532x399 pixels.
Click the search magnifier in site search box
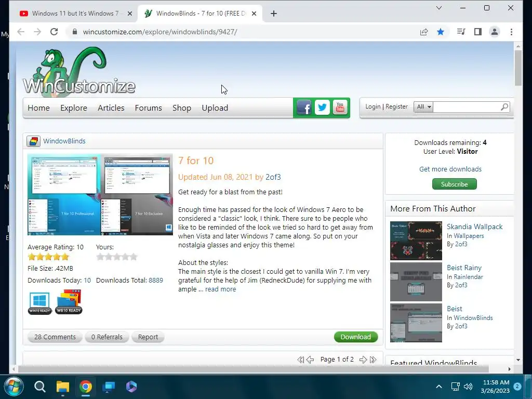[x=504, y=107]
